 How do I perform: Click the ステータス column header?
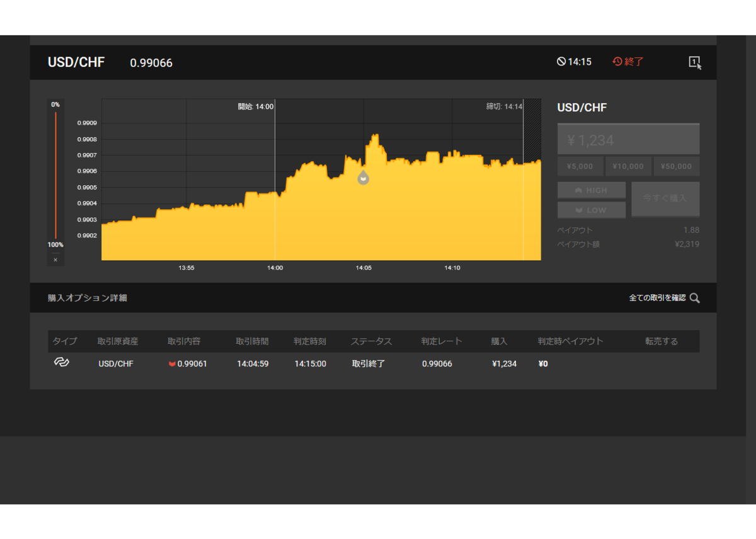371,341
